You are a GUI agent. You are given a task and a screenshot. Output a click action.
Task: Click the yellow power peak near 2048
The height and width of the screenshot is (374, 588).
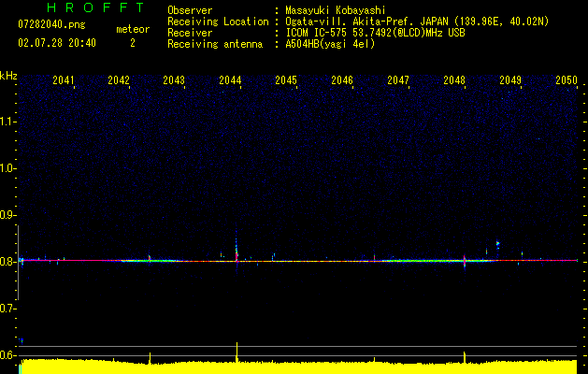pos(465,357)
